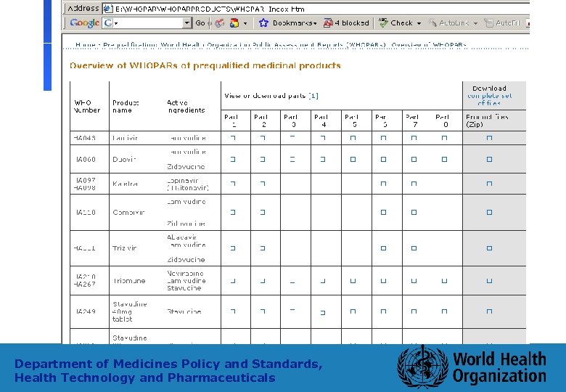Download zip file set for Combivir
The width and height of the screenshot is (566, 392).
click(x=489, y=212)
